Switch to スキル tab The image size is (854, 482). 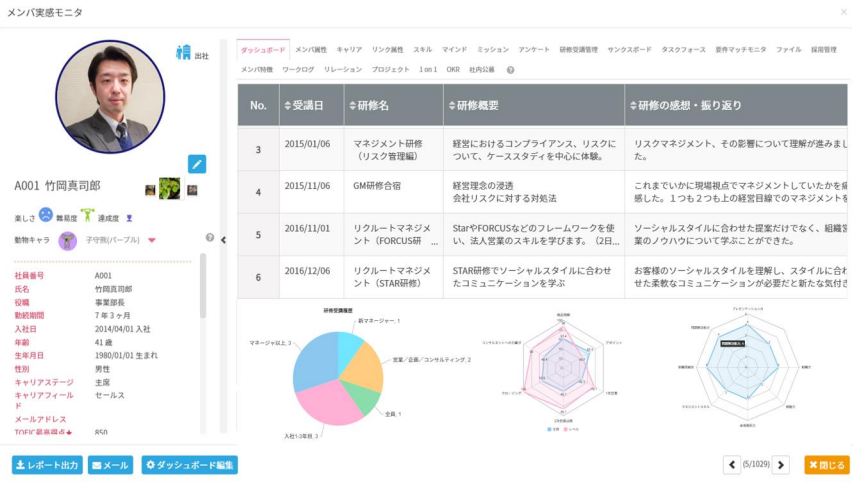[x=423, y=50]
